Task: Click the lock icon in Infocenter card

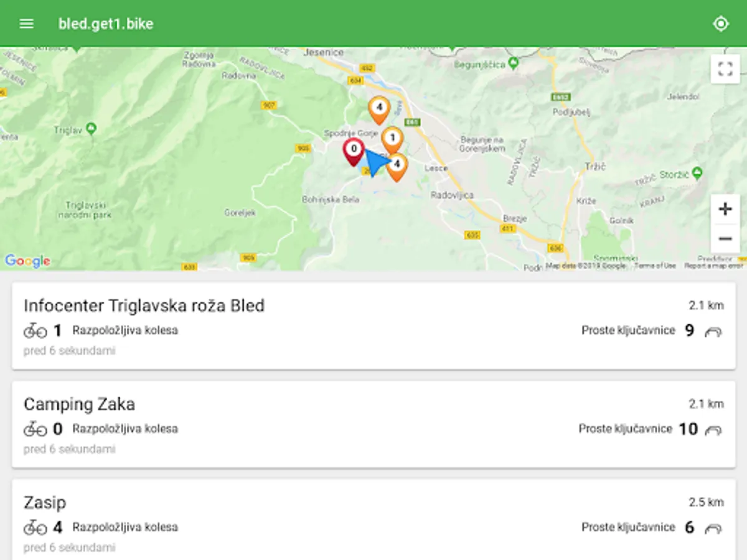Action: [x=713, y=332]
